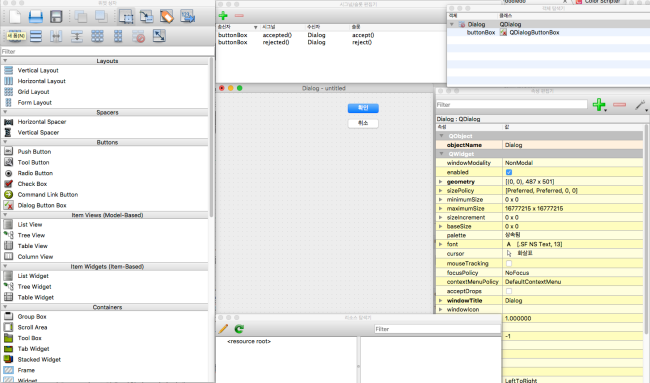Pick Dialog Button Box widget
This screenshot has width=650, height=383.
(x=41, y=205)
